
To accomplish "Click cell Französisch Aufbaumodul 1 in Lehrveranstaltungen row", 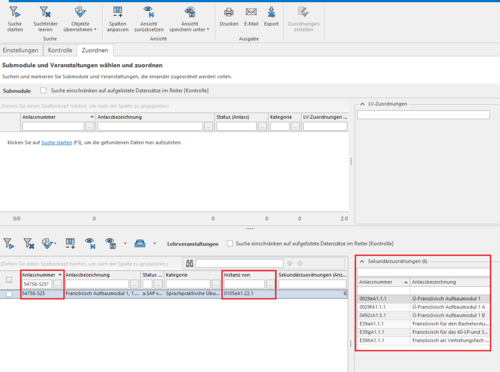I will coord(102,293).
